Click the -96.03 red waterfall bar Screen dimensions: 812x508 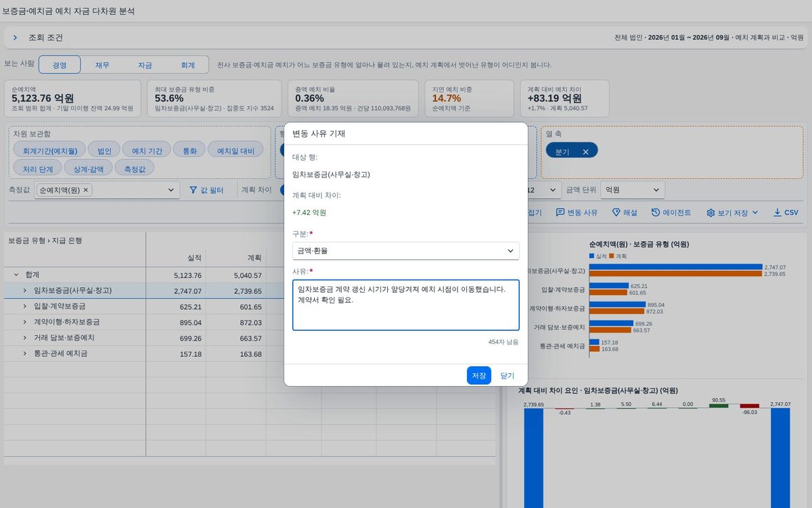[749, 406]
